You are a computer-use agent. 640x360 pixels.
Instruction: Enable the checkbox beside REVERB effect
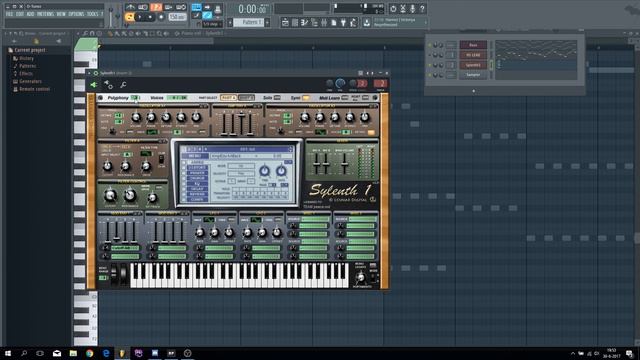coord(184,194)
